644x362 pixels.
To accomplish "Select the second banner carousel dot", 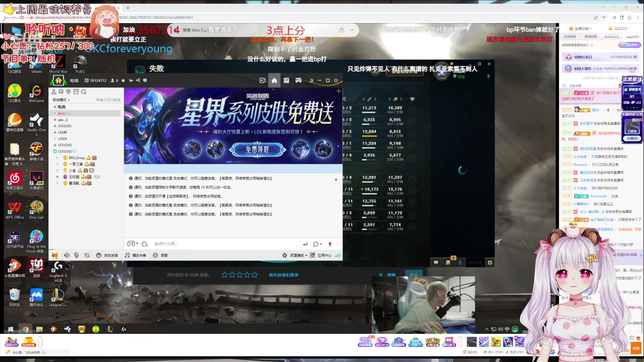I will (x=237, y=162).
